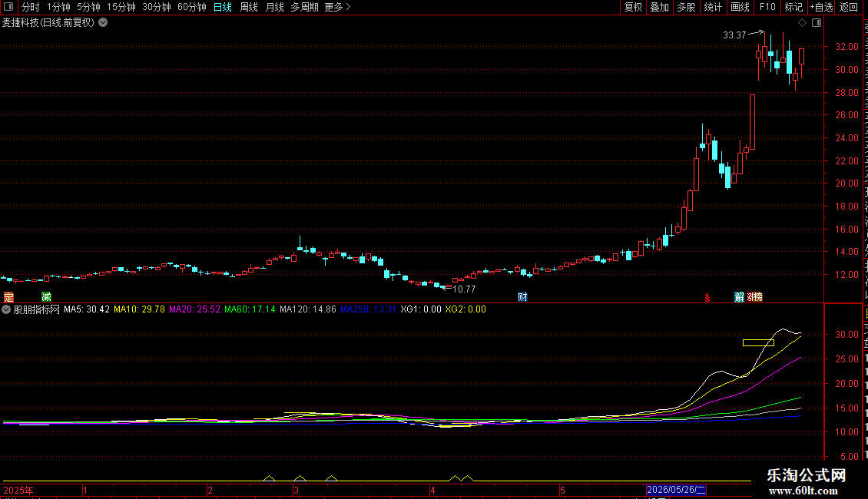868x499 pixels.
Task: Switch to 15分钟 period
Action: 121,7
